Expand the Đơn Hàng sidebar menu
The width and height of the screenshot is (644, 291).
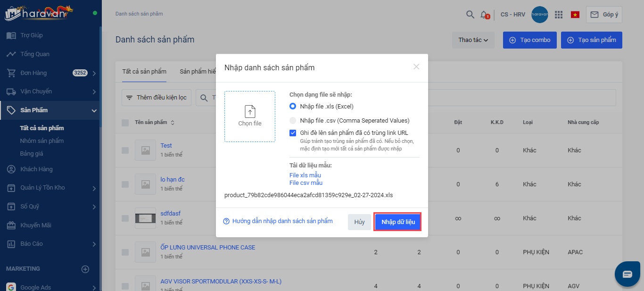coord(94,73)
